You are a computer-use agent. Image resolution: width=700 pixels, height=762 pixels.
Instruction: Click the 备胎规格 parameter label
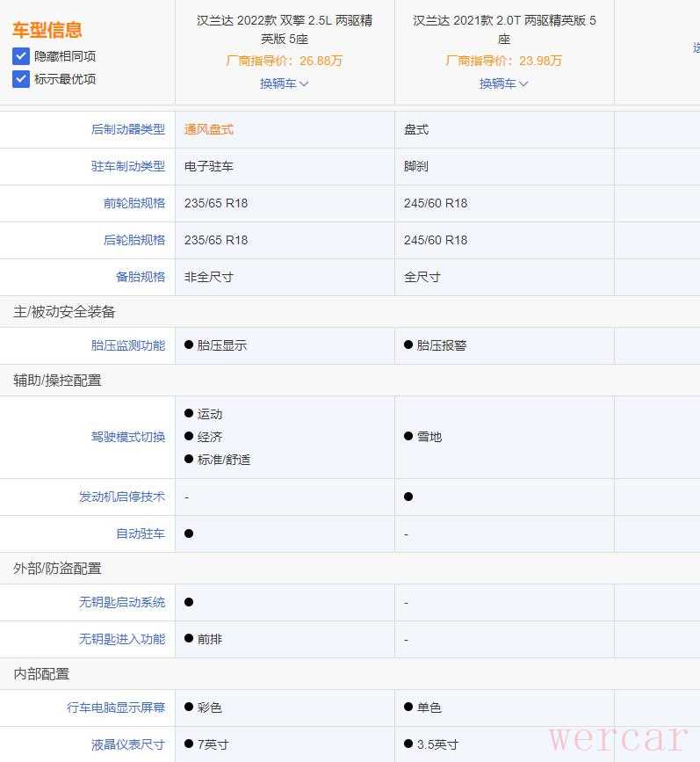coord(141,277)
